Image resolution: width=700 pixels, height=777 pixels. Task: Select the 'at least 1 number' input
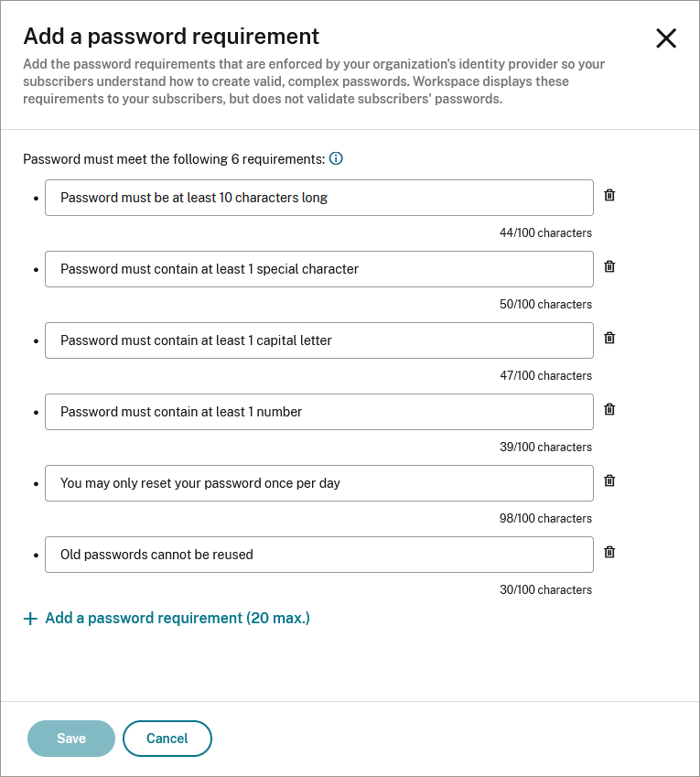coord(318,412)
